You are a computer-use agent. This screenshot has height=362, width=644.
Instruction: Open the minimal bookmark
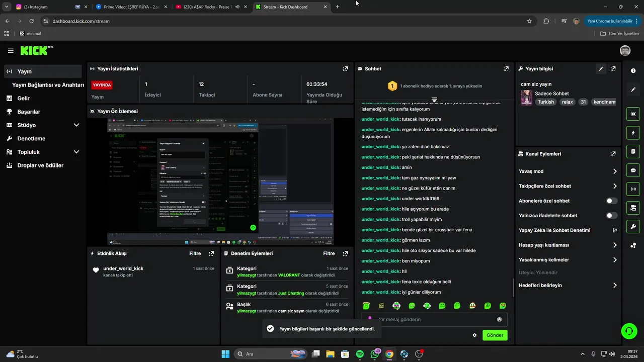coord(30,34)
